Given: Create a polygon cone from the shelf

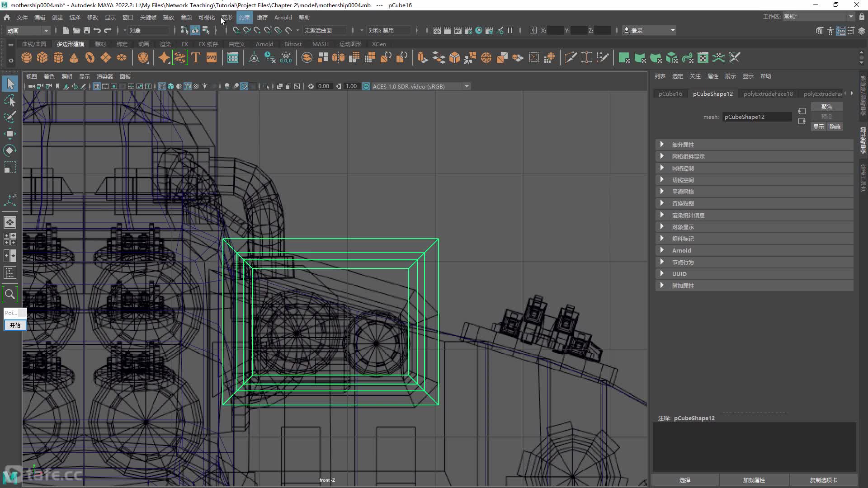Looking at the screenshot, I should coord(74,58).
